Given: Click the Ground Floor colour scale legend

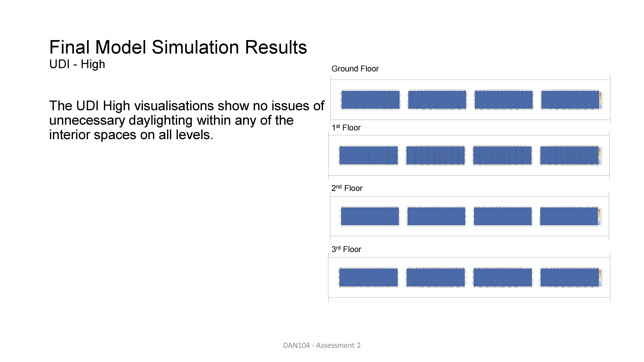Looking at the screenshot, I should tap(601, 100).
